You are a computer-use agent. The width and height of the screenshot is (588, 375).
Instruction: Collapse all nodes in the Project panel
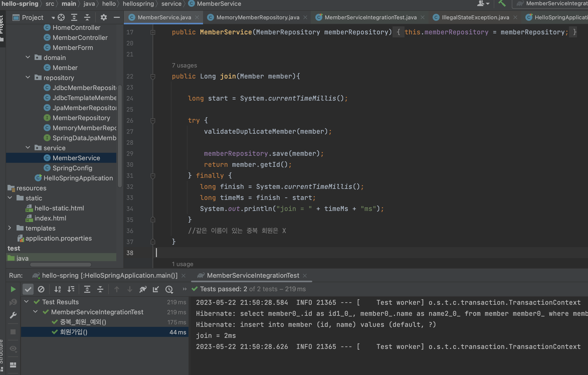(x=87, y=17)
